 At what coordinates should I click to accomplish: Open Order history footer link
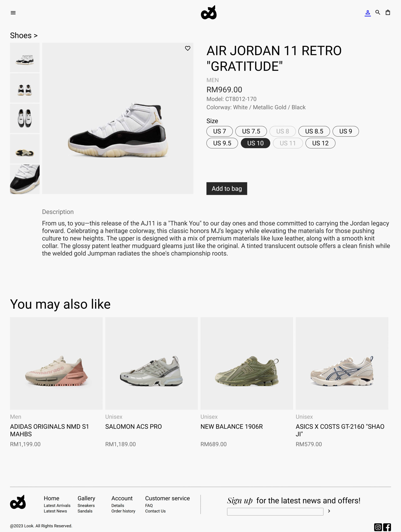point(123,511)
